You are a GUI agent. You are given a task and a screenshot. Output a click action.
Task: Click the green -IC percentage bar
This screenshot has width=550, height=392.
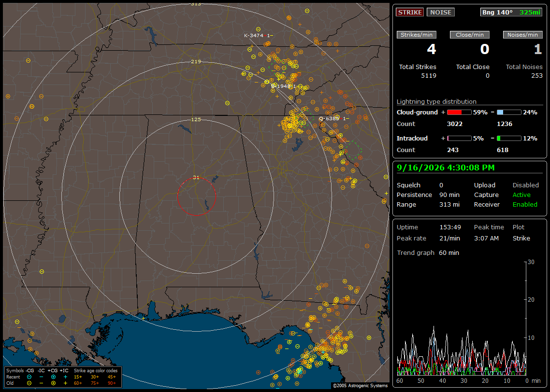tap(509, 139)
